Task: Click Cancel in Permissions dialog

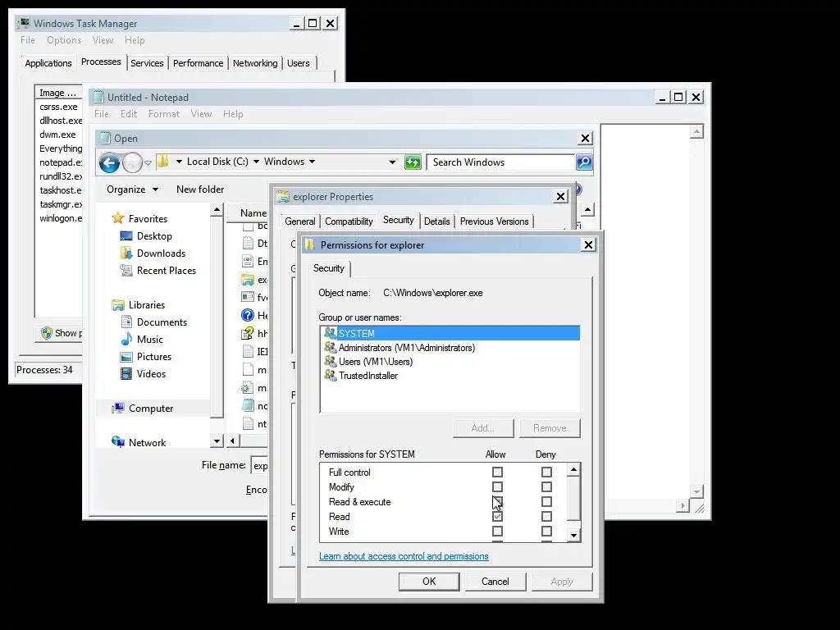Action: 495,582
